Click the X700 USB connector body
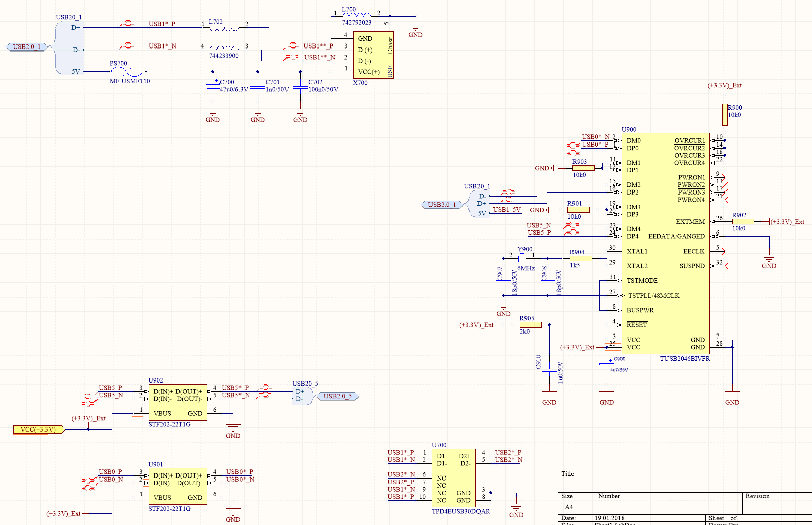The width and height of the screenshot is (812, 525). (373, 55)
